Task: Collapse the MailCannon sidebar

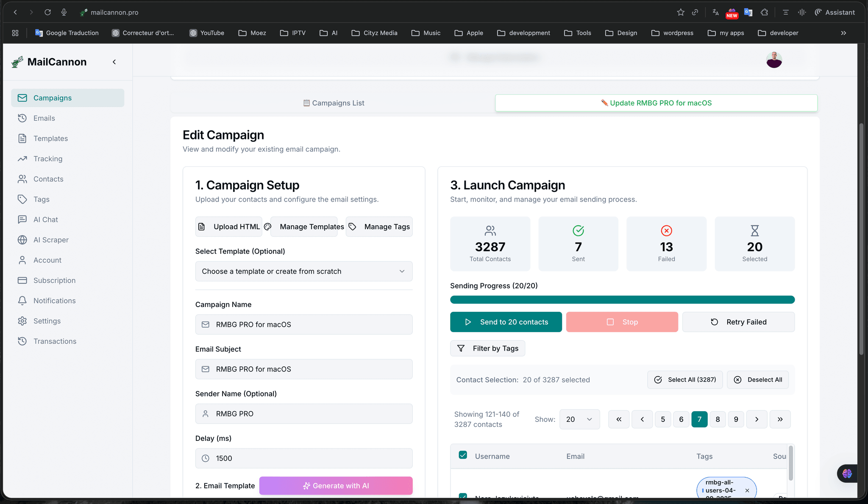Action: [x=114, y=61]
